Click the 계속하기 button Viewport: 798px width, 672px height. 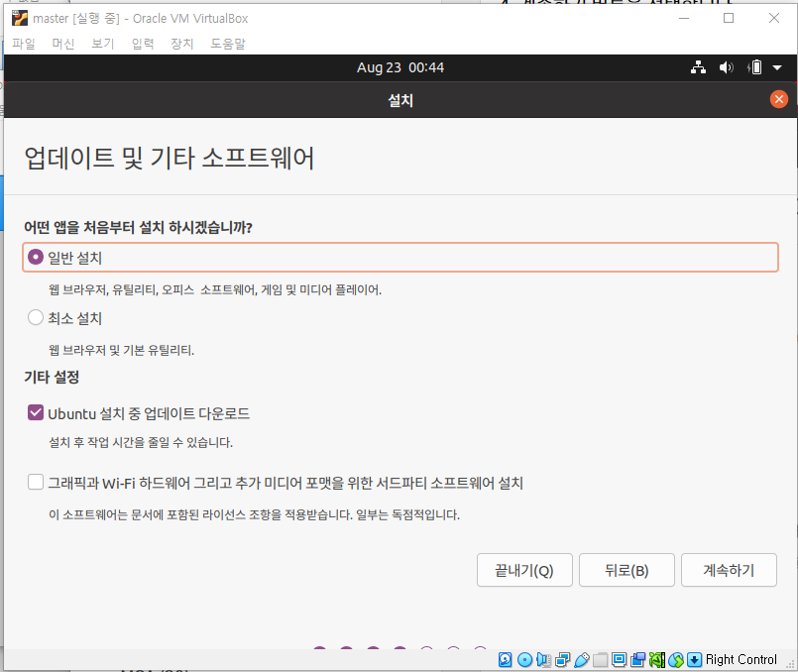click(x=729, y=570)
